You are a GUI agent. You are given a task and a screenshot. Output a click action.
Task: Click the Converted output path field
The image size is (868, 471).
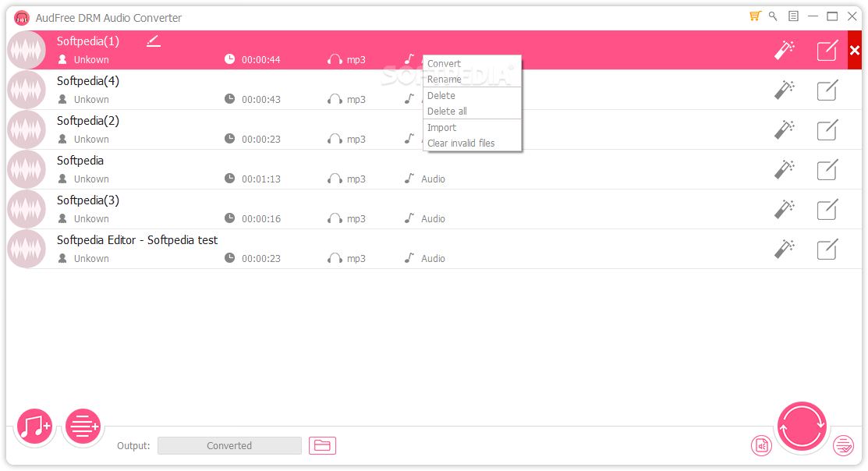point(229,445)
